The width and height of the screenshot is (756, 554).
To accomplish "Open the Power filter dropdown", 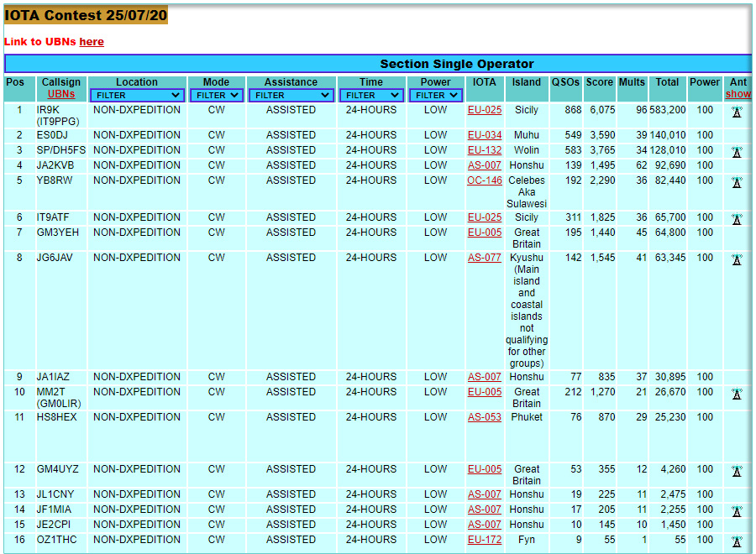I will coord(435,96).
